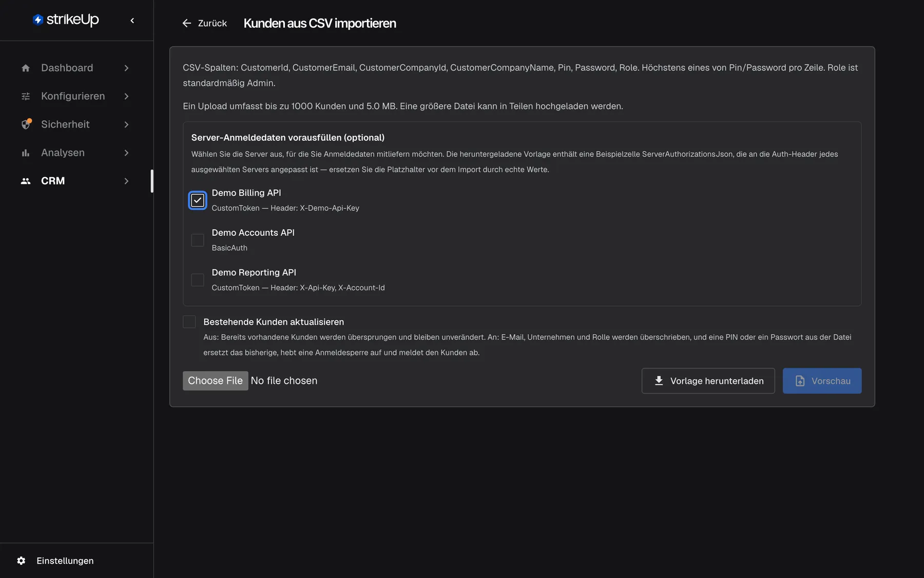This screenshot has height=578, width=924.
Task: Click the Einstellungen gear icon
Action: pos(21,561)
